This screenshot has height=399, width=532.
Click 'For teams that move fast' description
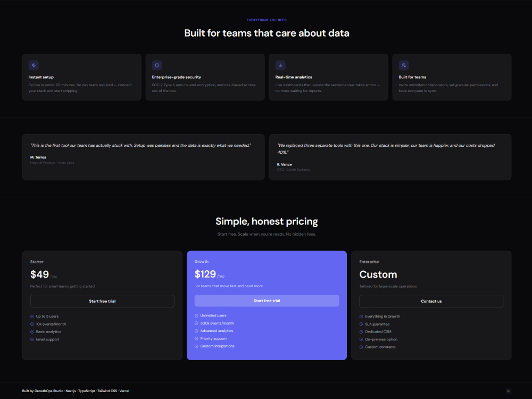(x=228, y=286)
